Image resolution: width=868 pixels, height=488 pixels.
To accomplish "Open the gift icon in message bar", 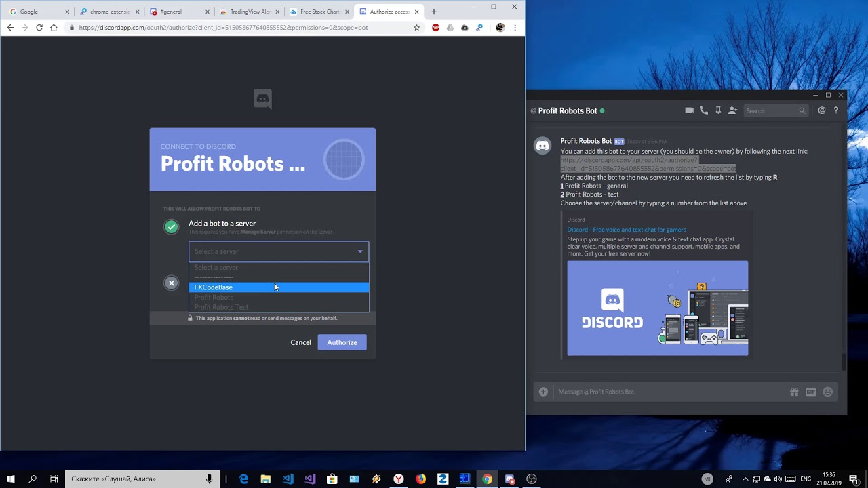I will click(x=794, y=392).
